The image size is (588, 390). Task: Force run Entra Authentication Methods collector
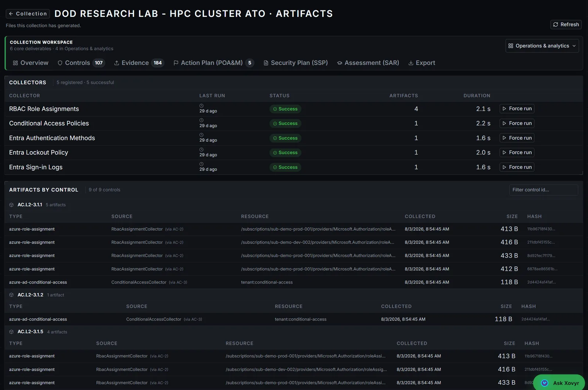(x=517, y=138)
